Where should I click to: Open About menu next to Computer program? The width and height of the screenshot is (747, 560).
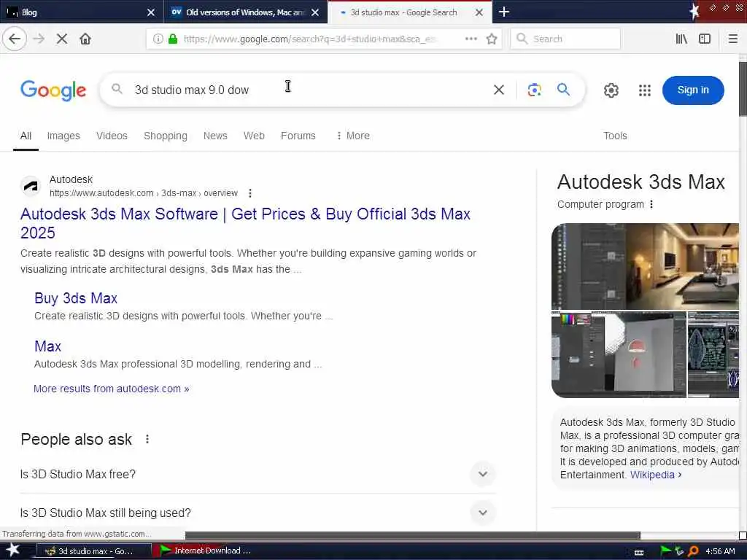[x=651, y=204]
